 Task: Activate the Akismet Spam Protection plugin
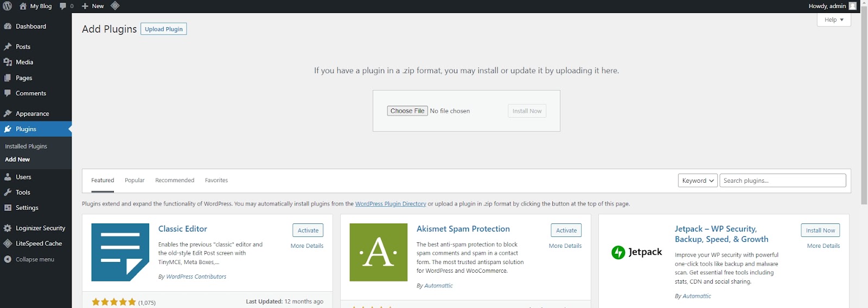[x=566, y=230]
